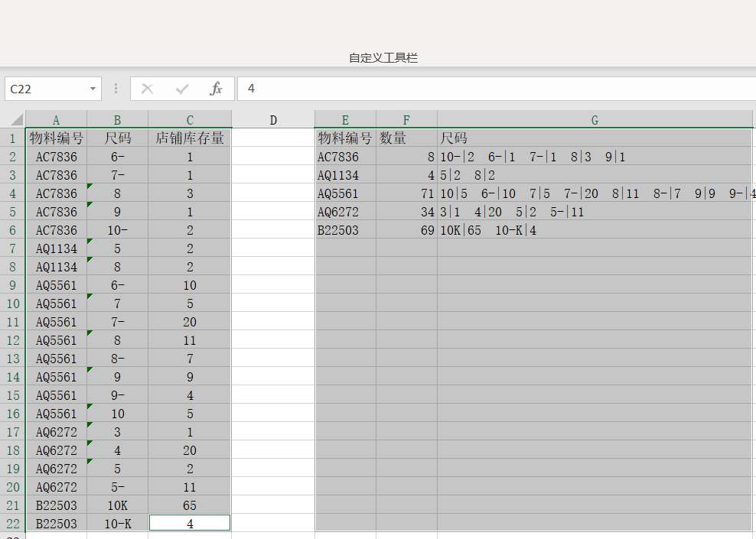Screen dimensions: 756x539
Task: Select cell G5 starting 3|1 4|20
Action: [x=595, y=212]
